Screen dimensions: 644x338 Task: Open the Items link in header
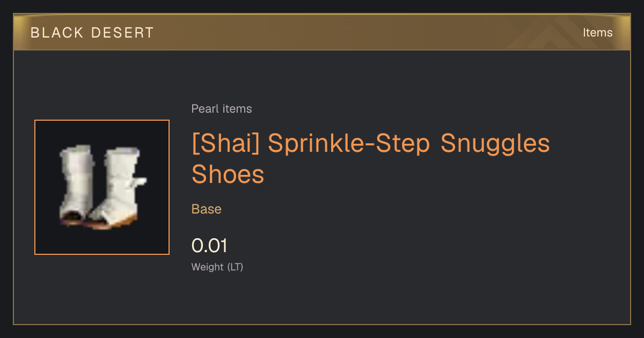click(x=597, y=33)
